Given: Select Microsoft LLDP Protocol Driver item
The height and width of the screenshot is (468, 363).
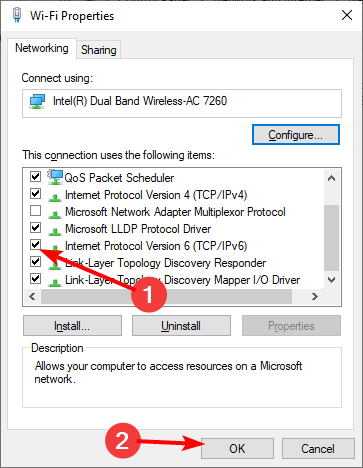Looking at the screenshot, I should [x=138, y=229].
